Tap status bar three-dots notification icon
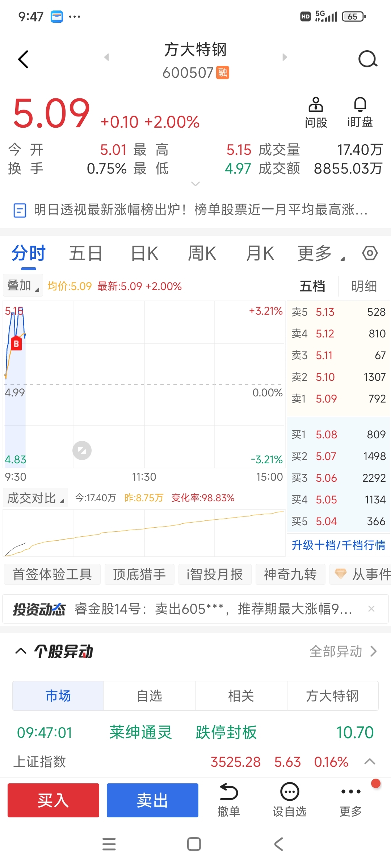 pyautogui.click(x=75, y=17)
